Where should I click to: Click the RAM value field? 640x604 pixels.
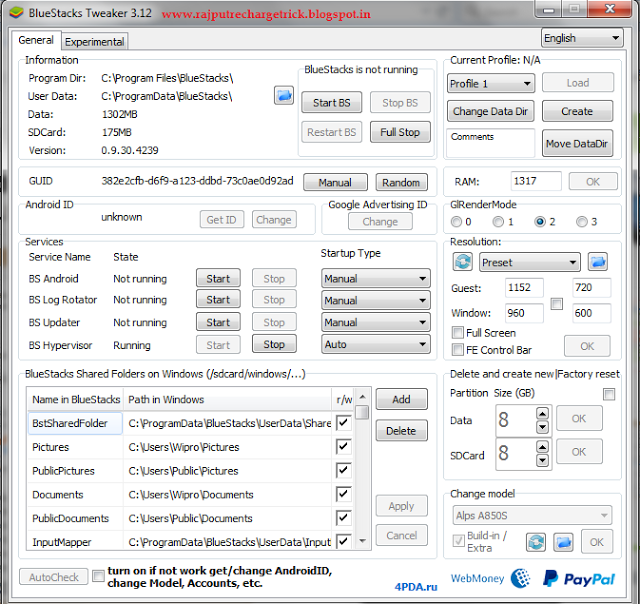click(536, 181)
